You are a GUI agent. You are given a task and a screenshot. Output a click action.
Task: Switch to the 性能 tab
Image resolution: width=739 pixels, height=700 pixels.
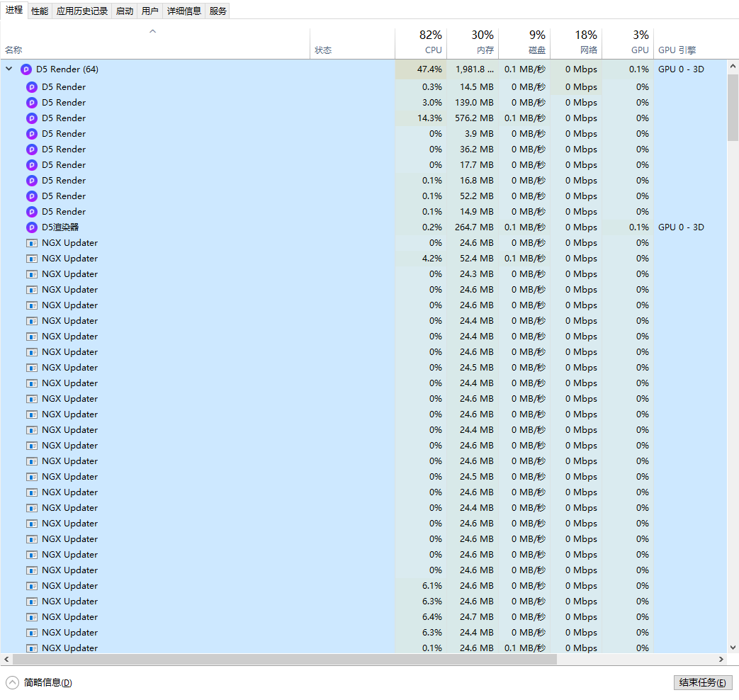click(40, 11)
